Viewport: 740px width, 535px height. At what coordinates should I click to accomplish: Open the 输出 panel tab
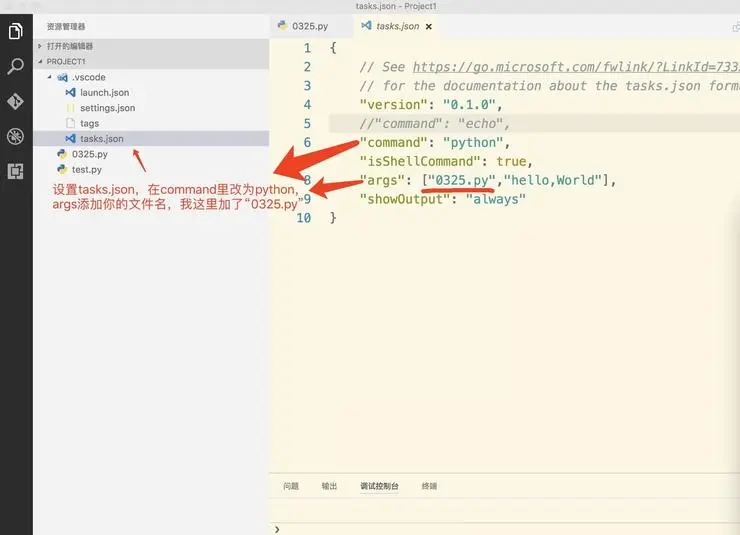pyautogui.click(x=329, y=486)
